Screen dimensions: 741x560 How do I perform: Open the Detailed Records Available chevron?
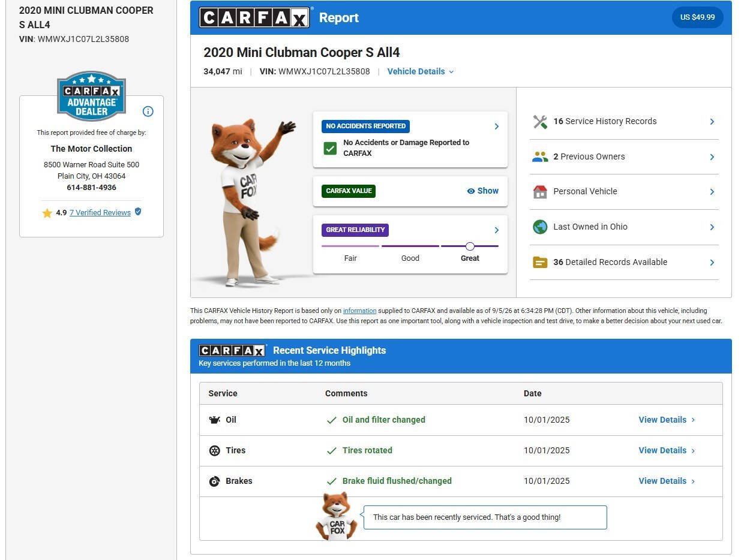coord(712,263)
